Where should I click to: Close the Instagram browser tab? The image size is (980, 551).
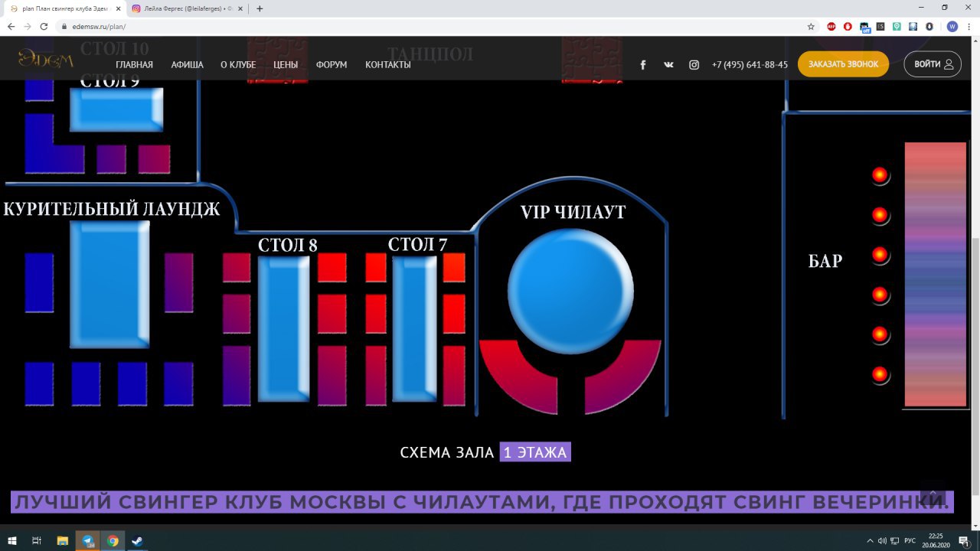pos(240,8)
